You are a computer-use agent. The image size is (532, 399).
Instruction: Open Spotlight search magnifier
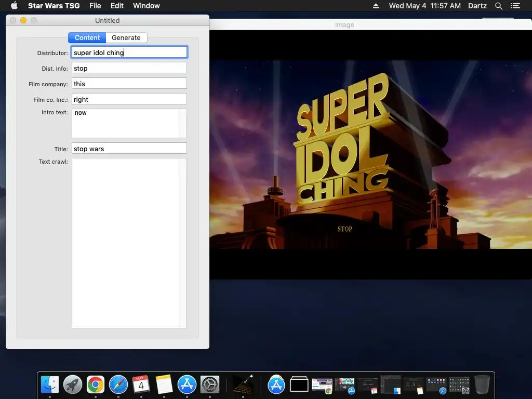(x=498, y=6)
